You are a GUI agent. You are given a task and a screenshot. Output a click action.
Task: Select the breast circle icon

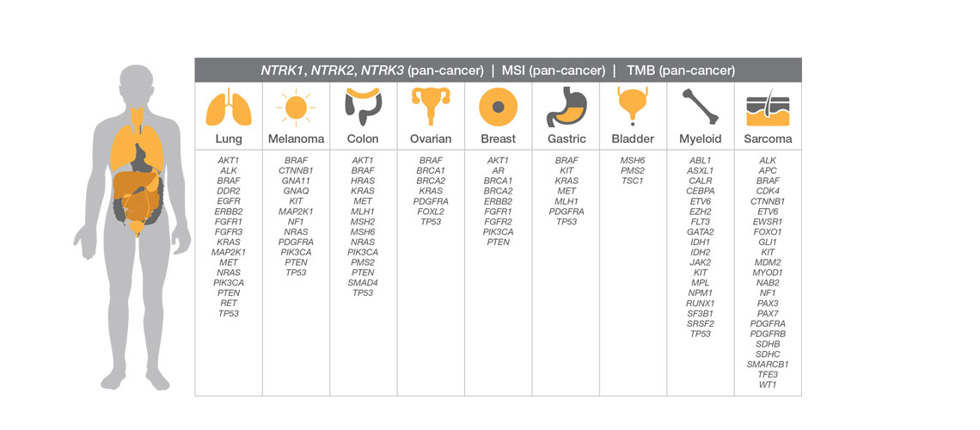(x=498, y=107)
